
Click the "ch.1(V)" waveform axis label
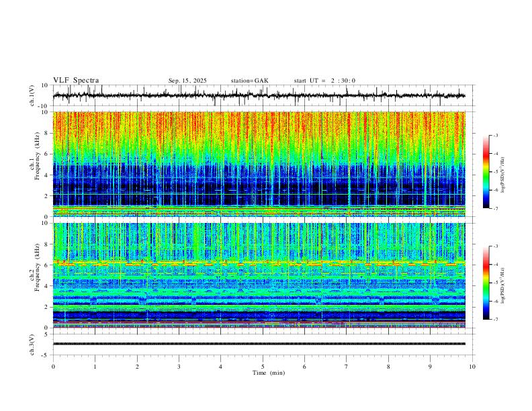tap(32, 95)
